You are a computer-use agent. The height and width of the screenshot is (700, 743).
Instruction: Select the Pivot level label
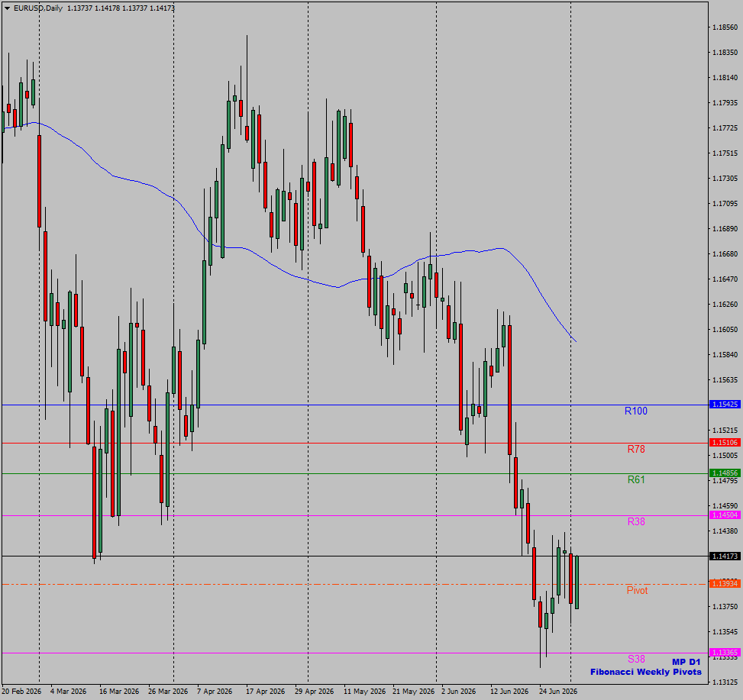[x=638, y=591]
